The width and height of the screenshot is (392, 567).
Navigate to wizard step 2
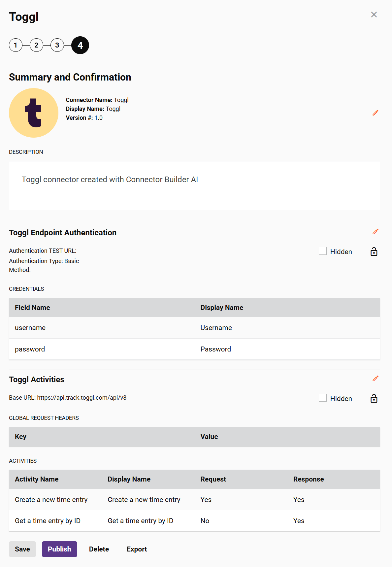[x=36, y=45]
